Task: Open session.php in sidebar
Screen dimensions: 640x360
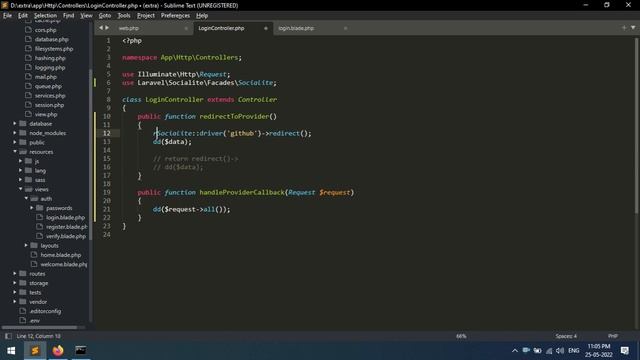Action: (49, 105)
